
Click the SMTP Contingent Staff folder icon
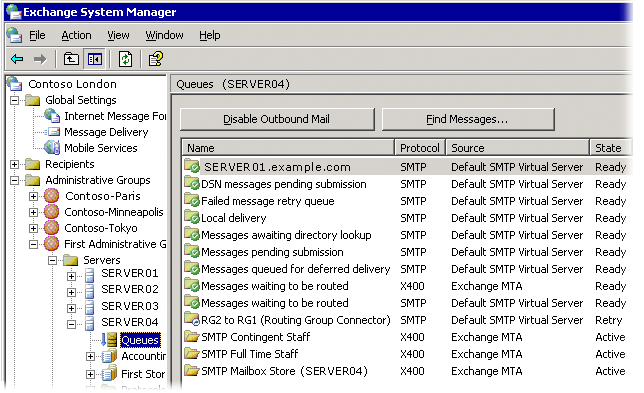[x=192, y=337]
